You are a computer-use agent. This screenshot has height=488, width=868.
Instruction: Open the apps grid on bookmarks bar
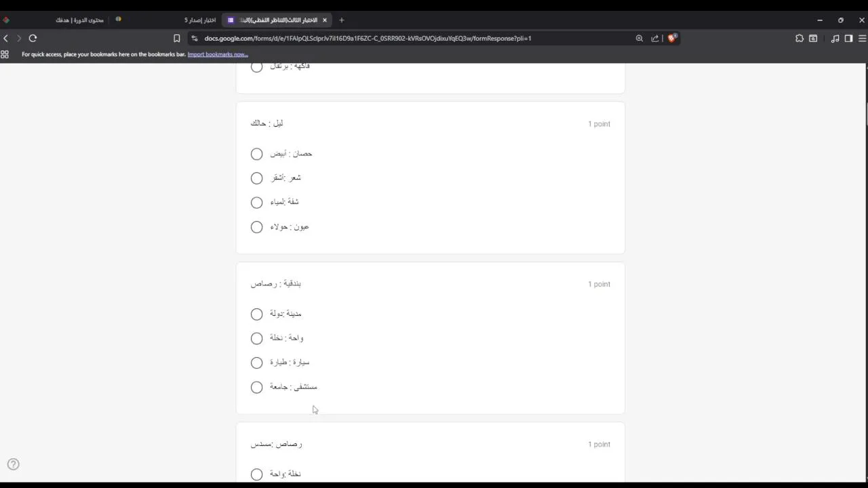click(5, 54)
